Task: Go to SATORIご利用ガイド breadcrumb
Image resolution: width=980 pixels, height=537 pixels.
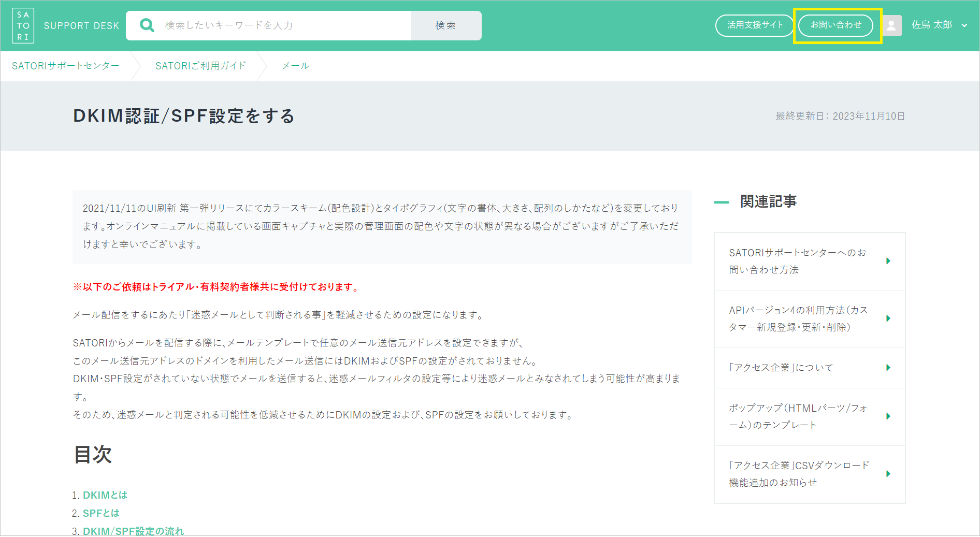Action: (200, 66)
